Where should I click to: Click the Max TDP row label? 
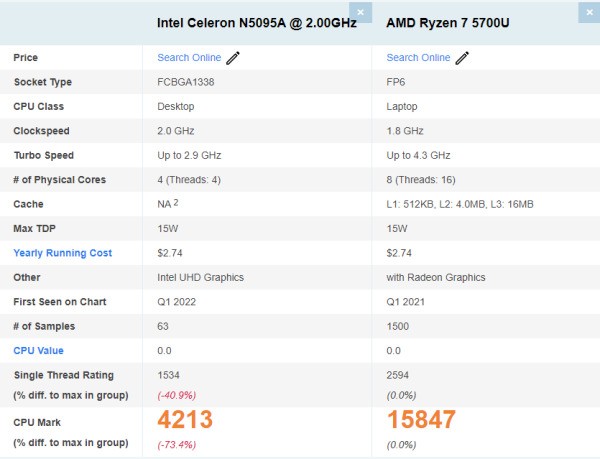[x=34, y=228]
